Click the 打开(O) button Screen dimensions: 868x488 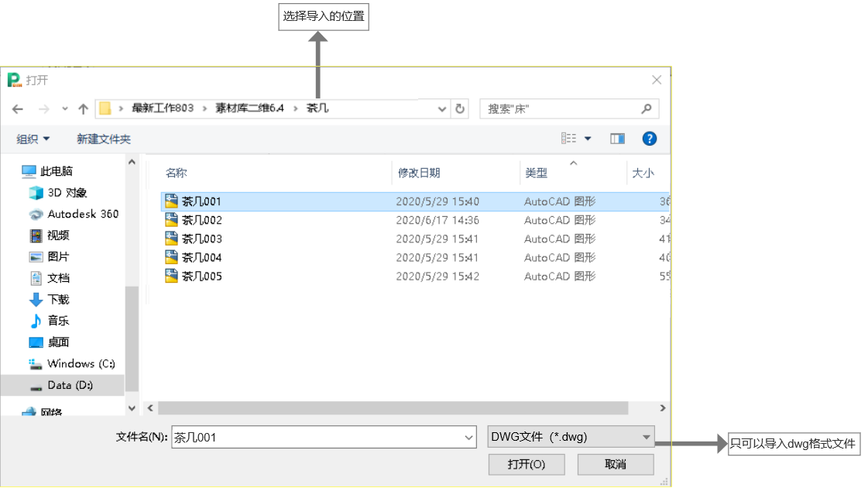point(527,464)
